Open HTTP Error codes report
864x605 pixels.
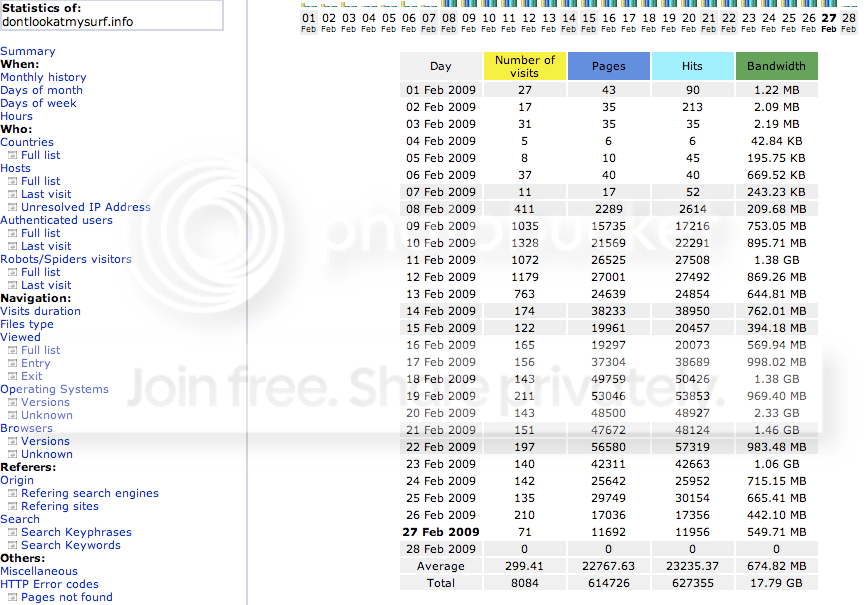click(49, 584)
